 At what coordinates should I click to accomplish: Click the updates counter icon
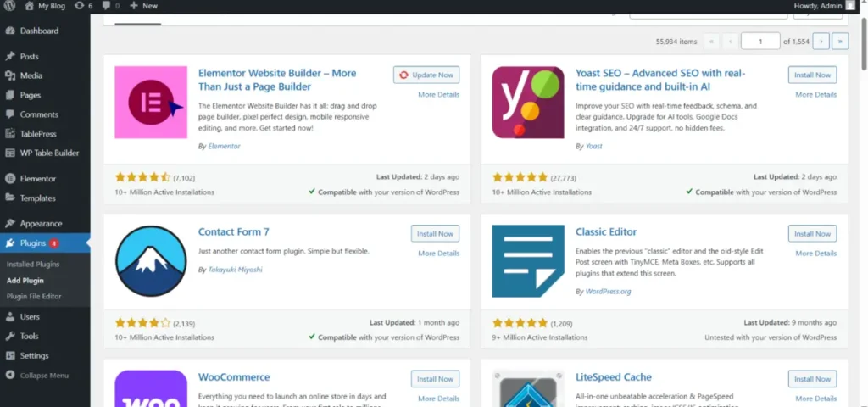click(79, 6)
